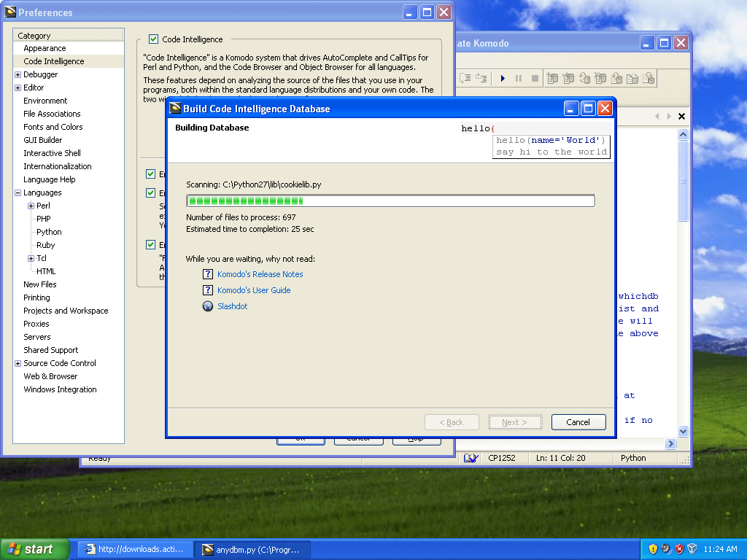Open the yellow security shield tray icon
The image size is (747, 560).
653,549
